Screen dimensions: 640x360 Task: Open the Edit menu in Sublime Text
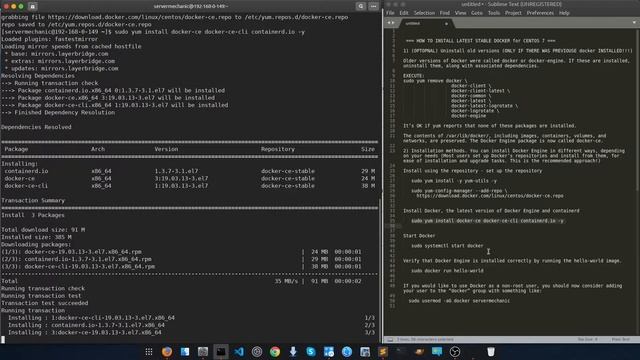tap(404, 13)
